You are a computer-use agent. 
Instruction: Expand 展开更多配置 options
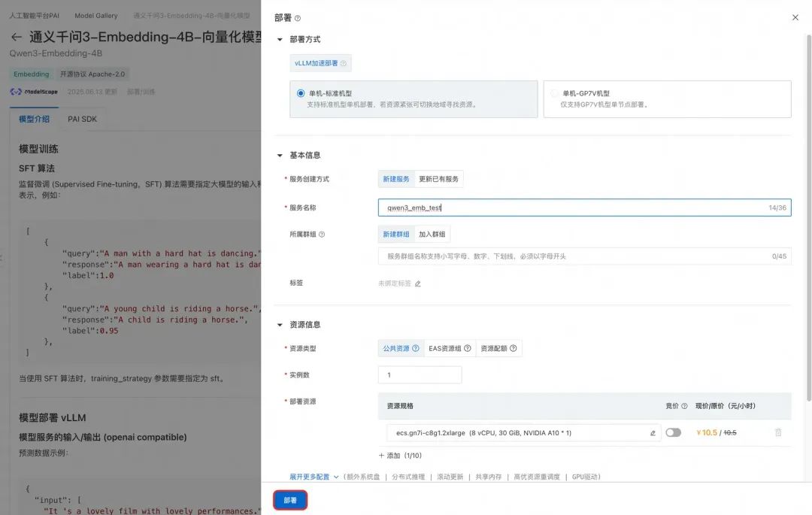click(x=314, y=477)
